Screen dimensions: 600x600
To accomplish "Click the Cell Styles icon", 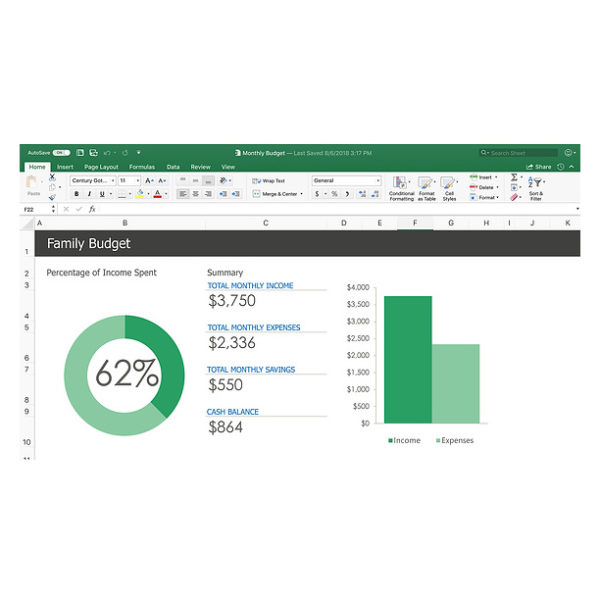I will pyautogui.click(x=450, y=184).
